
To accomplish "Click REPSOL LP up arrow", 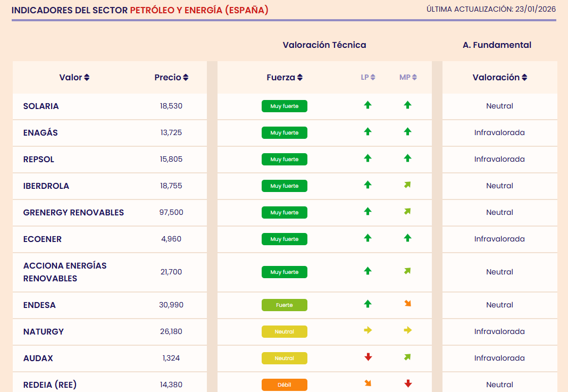I will click(x=367, y=158).
